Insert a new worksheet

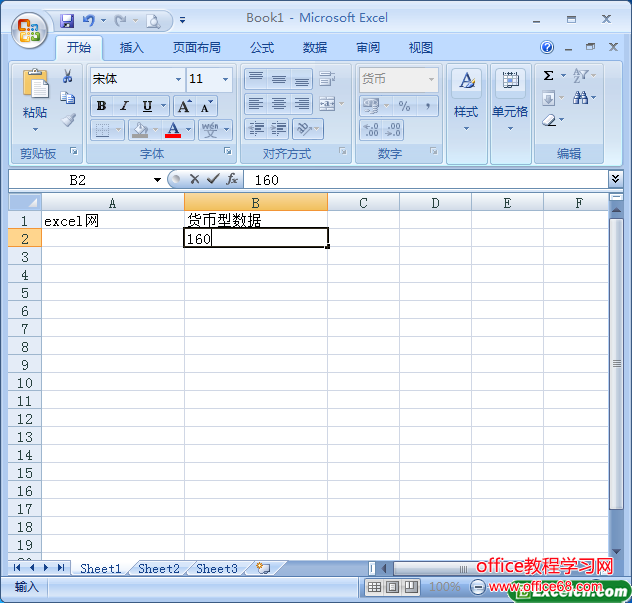[x=263, y=568]
